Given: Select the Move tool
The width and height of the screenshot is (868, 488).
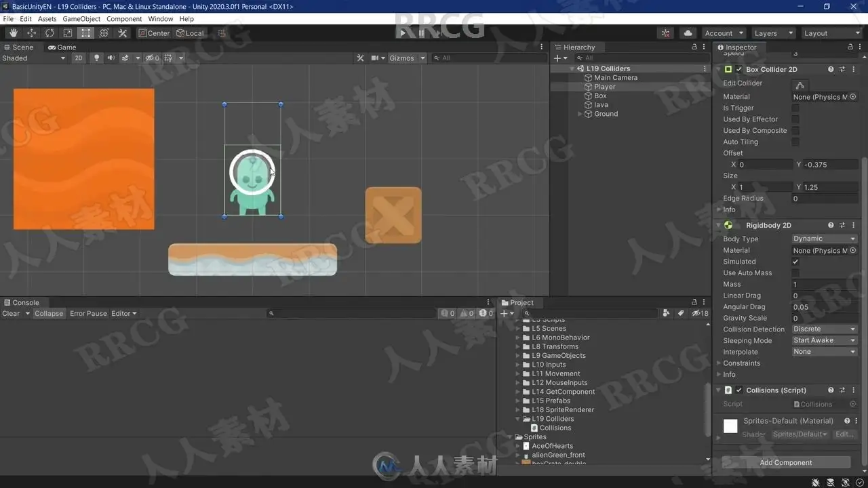Looking at the screenshot, I should point(32,33).
